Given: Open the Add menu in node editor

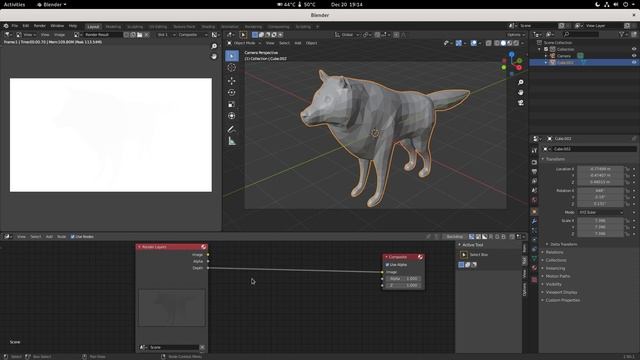Looking at the screenshot, I should [x=49, y=237].
